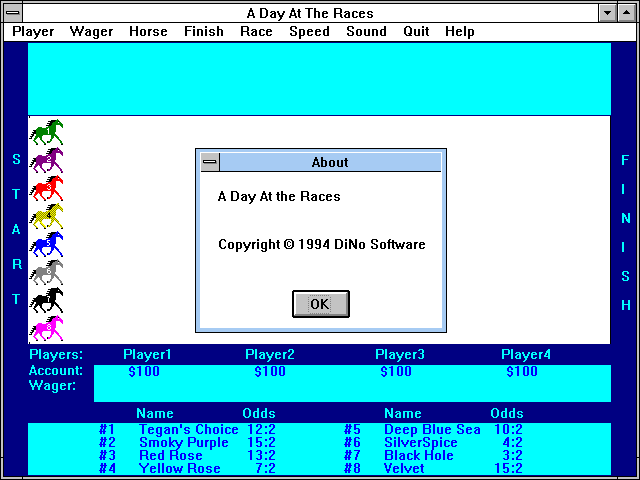Open the Horse menu
Image resolution: width=640 pixels, height=480 pixels.
[148, 32]
